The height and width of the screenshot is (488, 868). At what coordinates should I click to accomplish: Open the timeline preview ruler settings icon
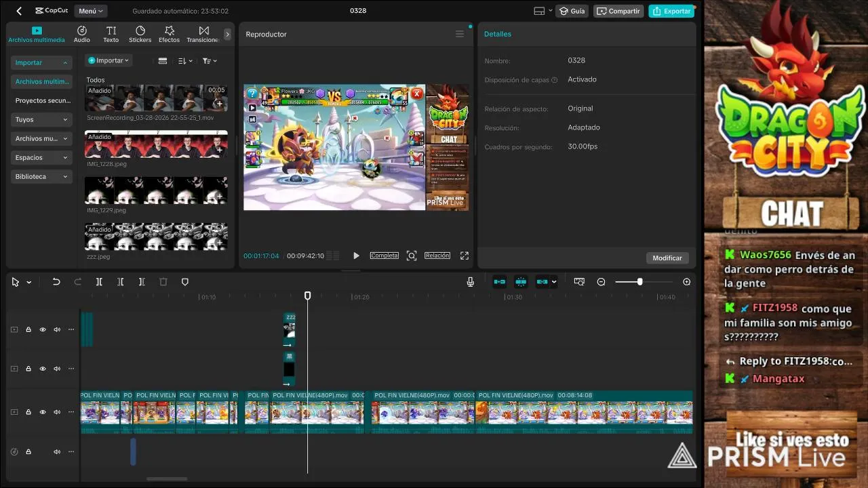(x=579, y=282)
